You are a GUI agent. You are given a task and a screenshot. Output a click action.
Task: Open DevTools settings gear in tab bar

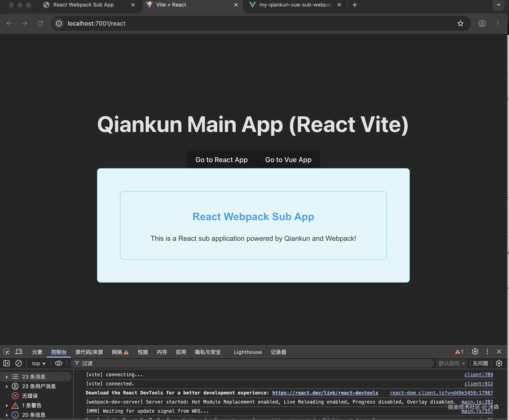click(475, 352)
